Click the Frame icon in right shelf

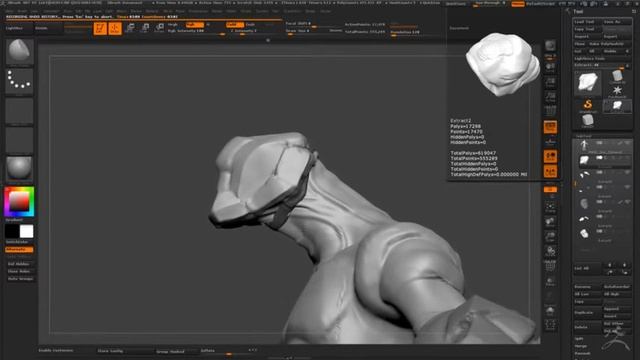[x=550, y=208]
